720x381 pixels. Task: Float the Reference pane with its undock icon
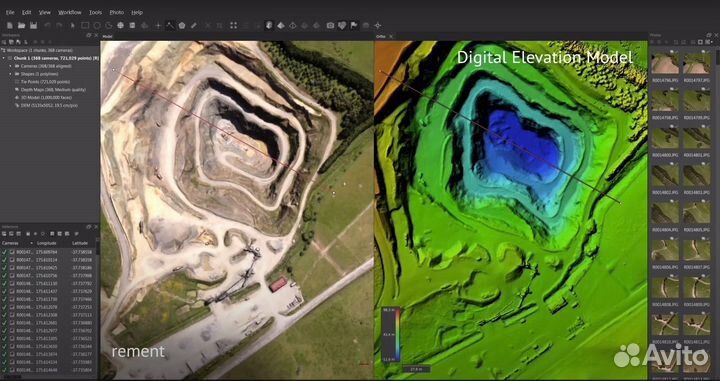click(89, 227)
